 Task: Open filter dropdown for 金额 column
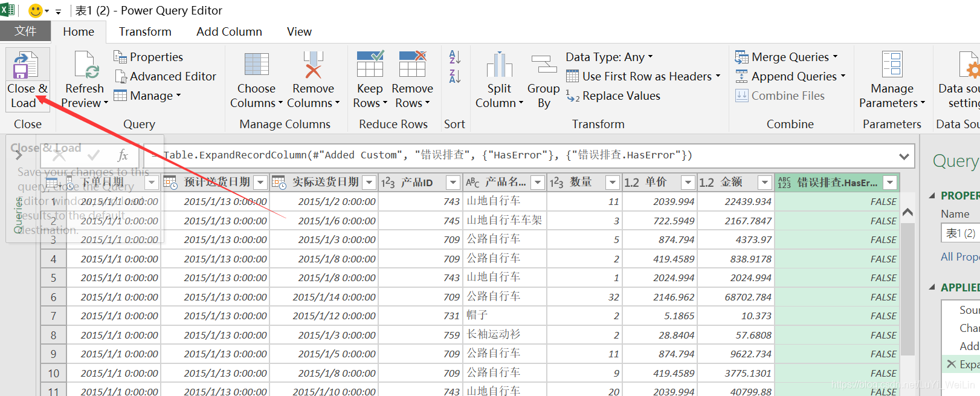tap(765, 182)
